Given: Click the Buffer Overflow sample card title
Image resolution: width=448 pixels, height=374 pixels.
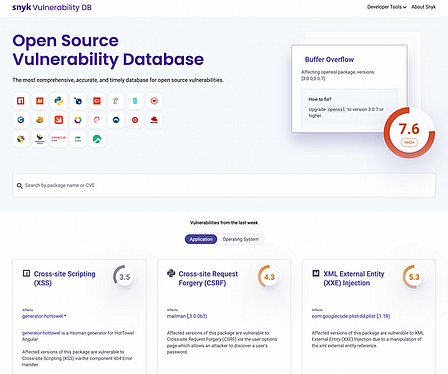Looking at the screenshot, I should [329, 60].
